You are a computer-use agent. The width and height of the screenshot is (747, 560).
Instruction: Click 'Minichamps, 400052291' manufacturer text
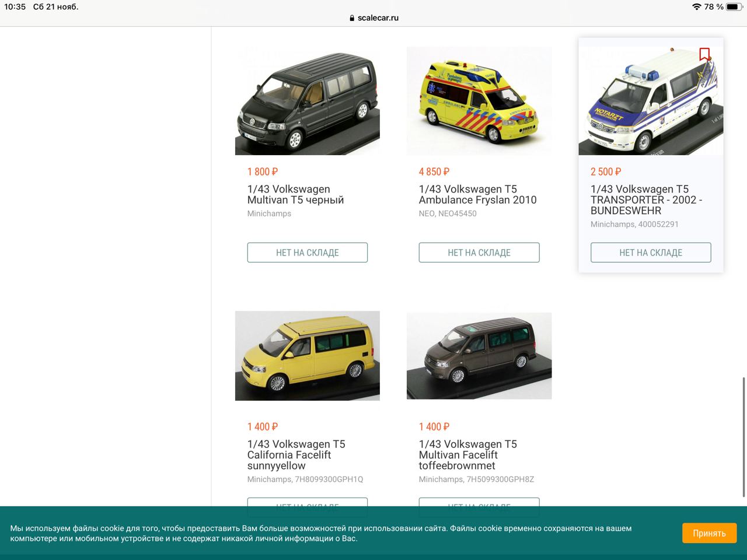pos(634,224)
